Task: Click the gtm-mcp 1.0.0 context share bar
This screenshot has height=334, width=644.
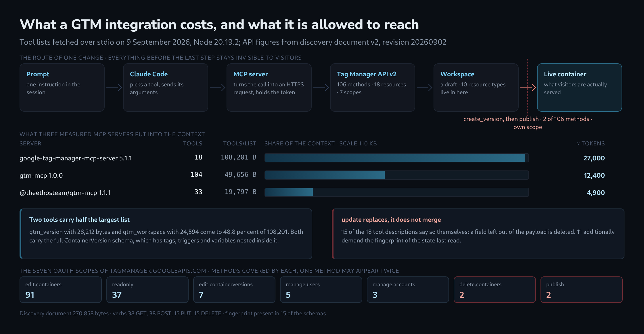Action: click(x=396, y=175)
